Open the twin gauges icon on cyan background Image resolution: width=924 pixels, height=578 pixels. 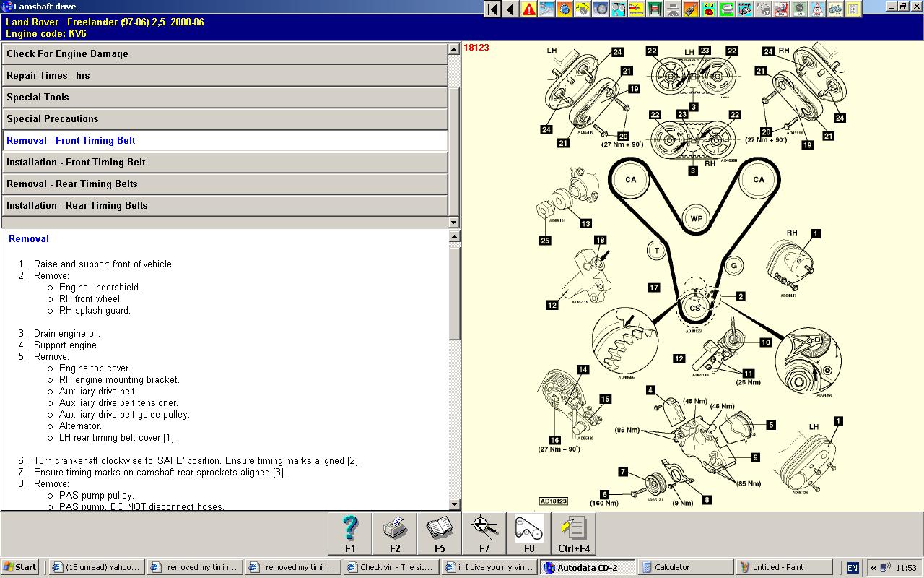pyautogui.click(x=618, y=9)
